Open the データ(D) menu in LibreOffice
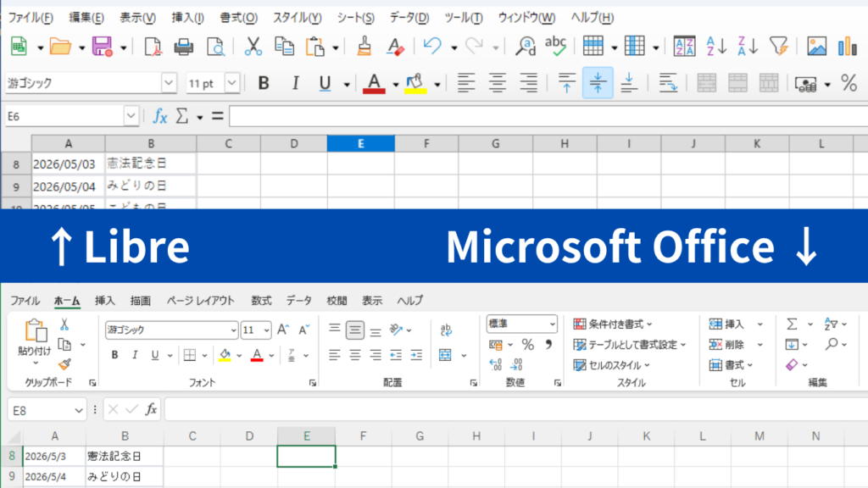Screen dimensions: 868x488 click(409, 18)
